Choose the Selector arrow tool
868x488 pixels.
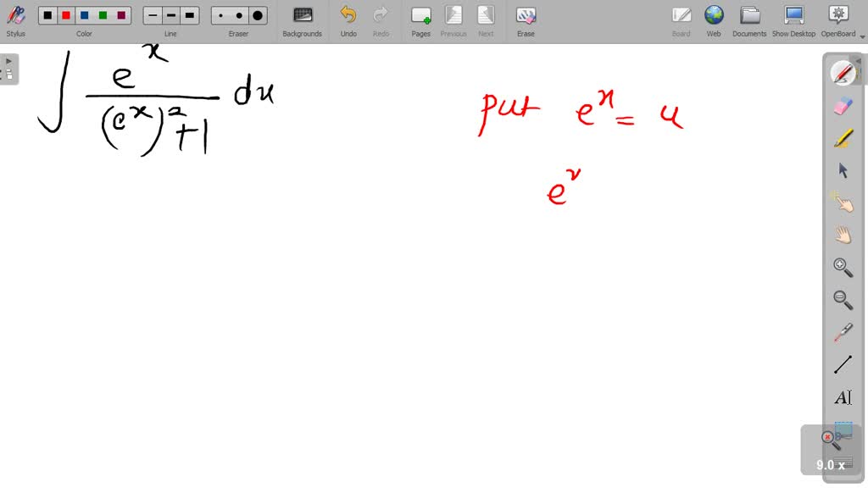tap(843, 170)
